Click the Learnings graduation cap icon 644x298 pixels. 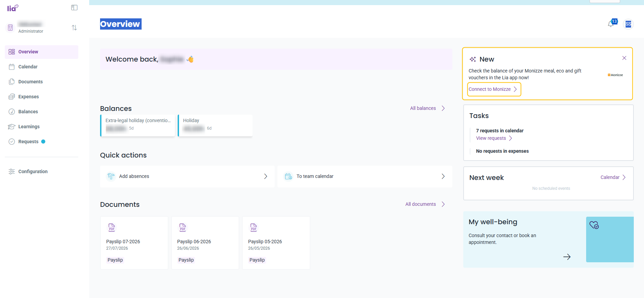coord(12,127)
